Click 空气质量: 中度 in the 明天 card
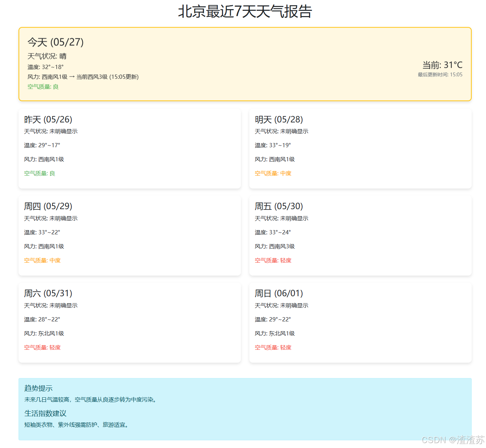This screenshot has height=448, width=486. (x=273, y=173)
